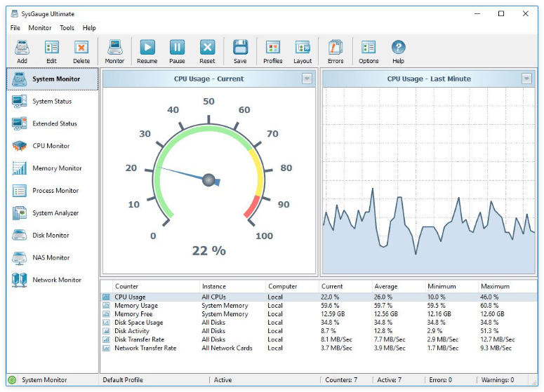Open System Analyzer in the sidebar
Image resolution: width=544 pixels, height=392 pixels.
(53, 212)
